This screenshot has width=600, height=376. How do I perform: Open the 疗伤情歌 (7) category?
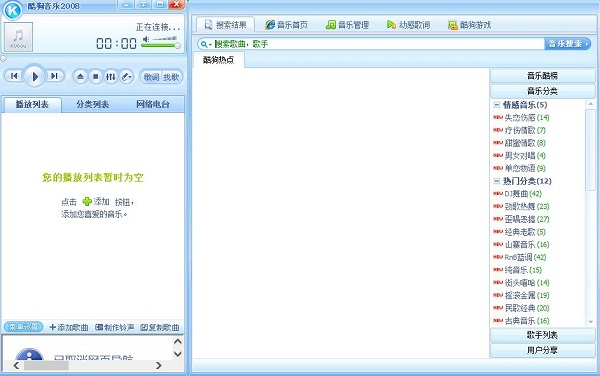[x=525, y=130]
